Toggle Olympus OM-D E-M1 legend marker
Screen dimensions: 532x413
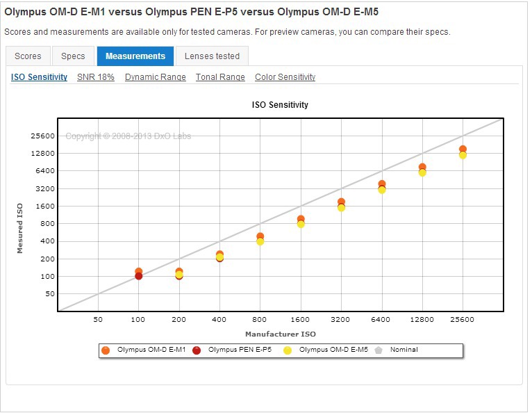tap(106, 350)
